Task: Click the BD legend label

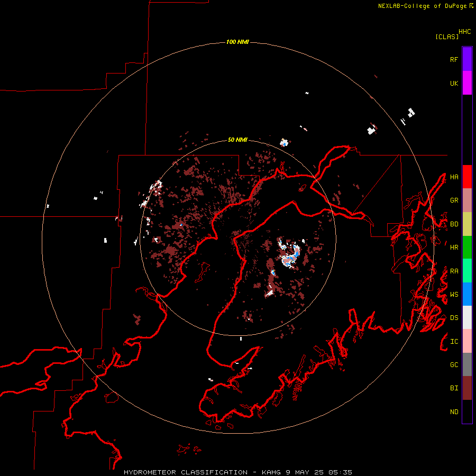Action: 454,224
